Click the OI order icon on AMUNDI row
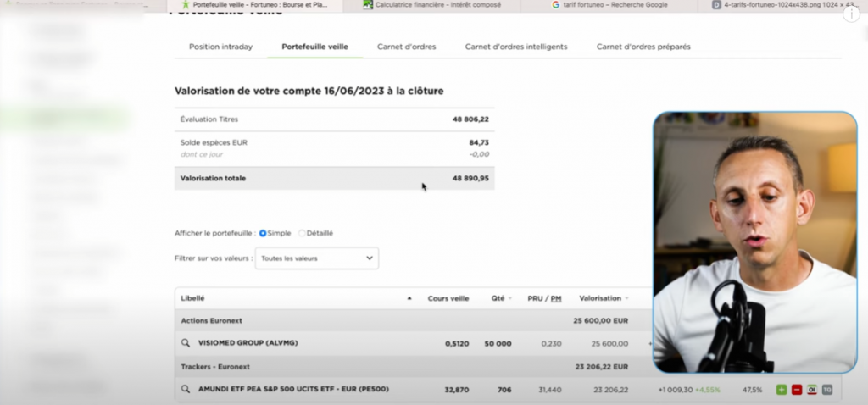 coord(811,390)
